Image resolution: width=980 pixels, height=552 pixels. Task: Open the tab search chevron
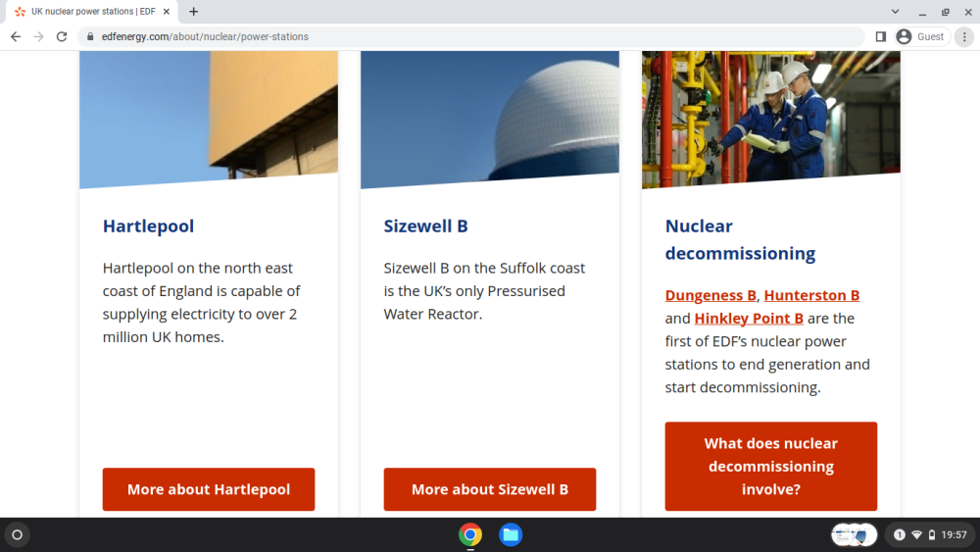pos(895,11)
